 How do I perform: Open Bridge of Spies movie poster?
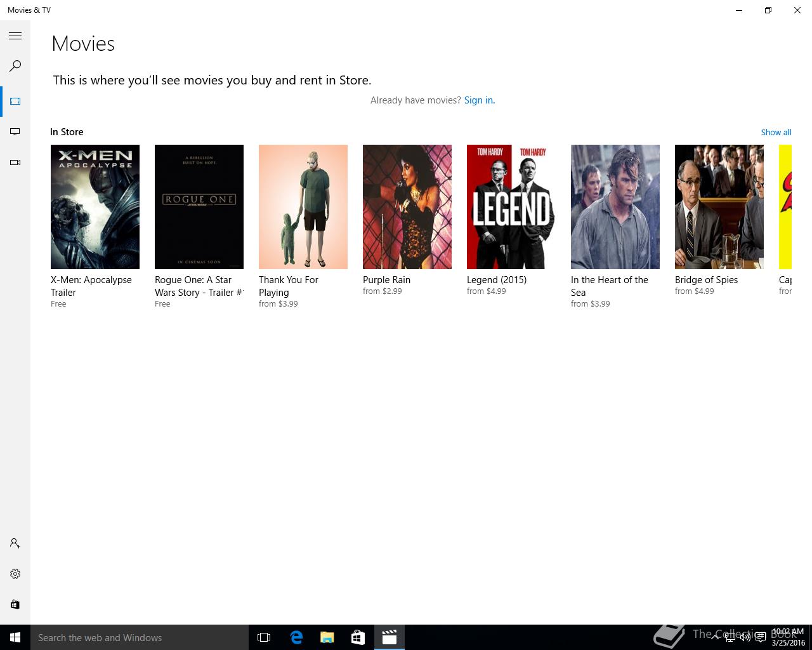(x=719, y=207)
